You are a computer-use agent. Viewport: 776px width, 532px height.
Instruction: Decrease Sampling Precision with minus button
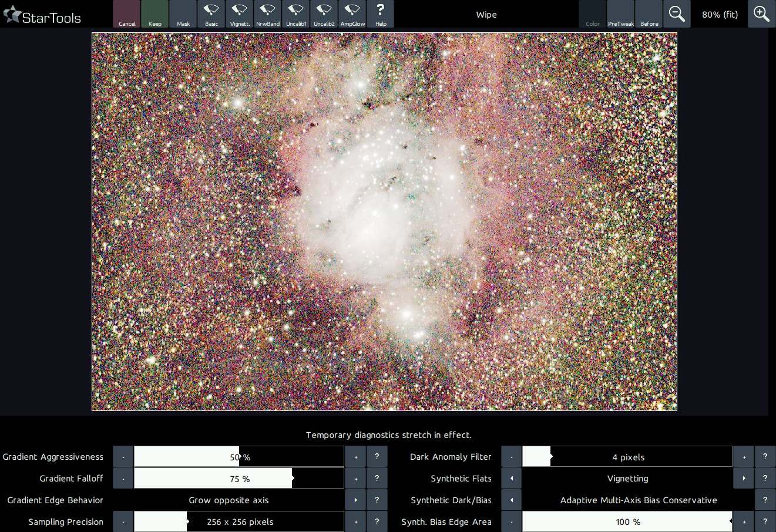[x=123, y=522]
